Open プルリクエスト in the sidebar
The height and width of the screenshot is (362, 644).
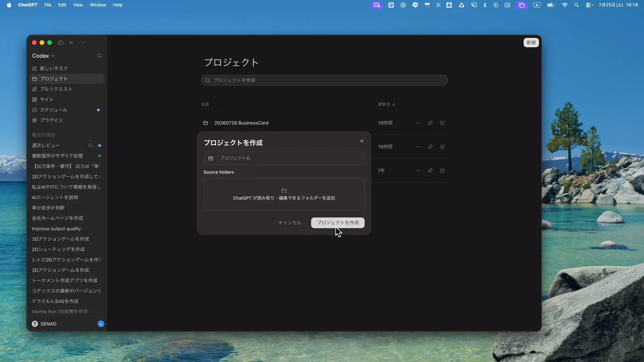(x=67, y=89)
